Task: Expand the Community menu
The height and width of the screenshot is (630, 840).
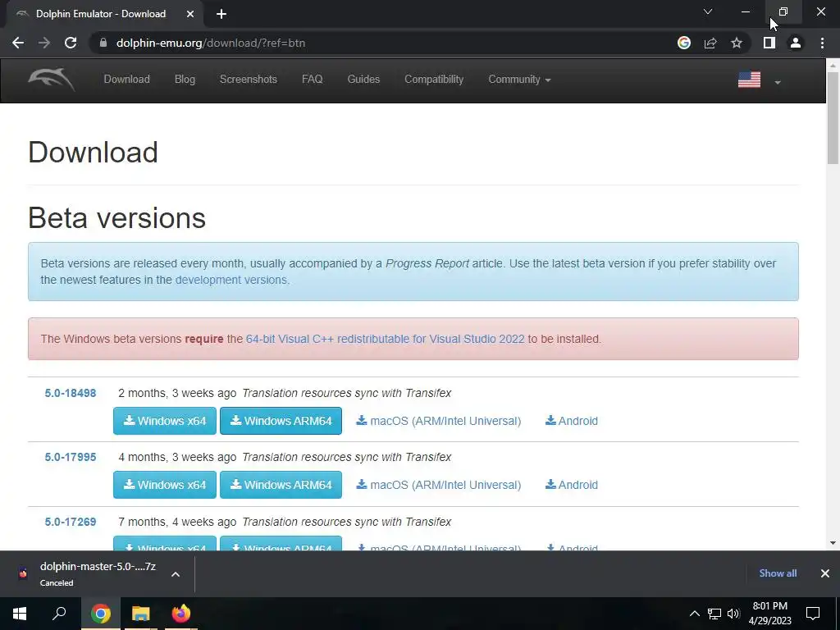Action: tap(519, 80)
